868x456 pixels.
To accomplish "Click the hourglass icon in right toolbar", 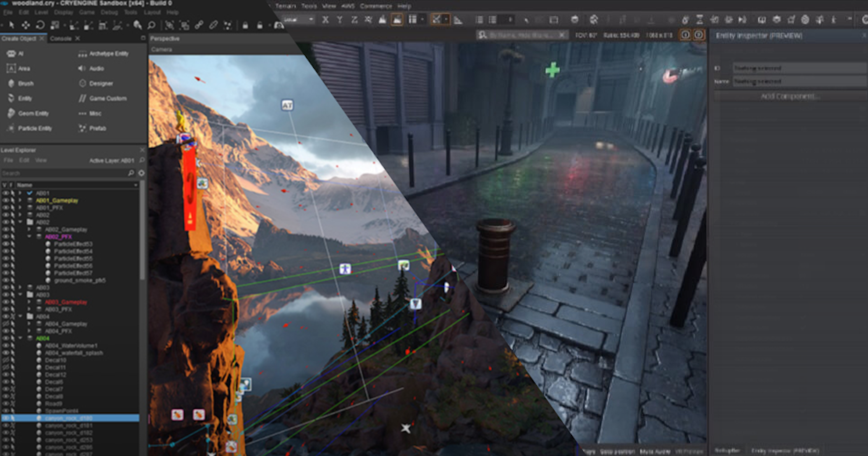I will [699, 20].
